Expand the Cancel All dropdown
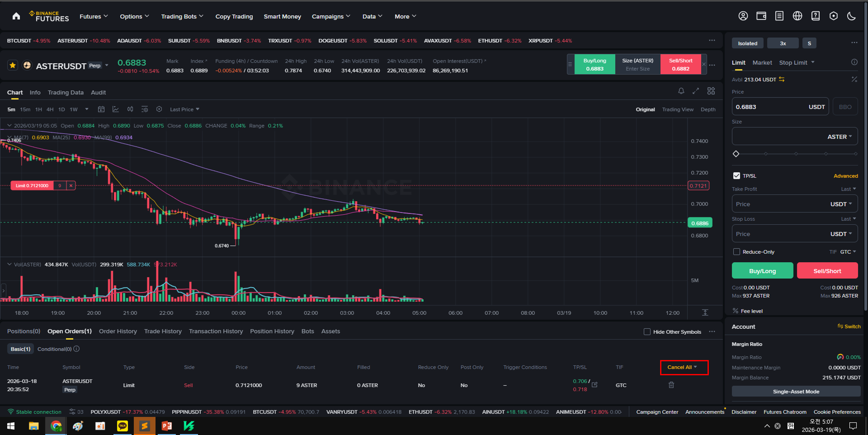The height and width of the screenshot is (435, 868). pos(682,367)
